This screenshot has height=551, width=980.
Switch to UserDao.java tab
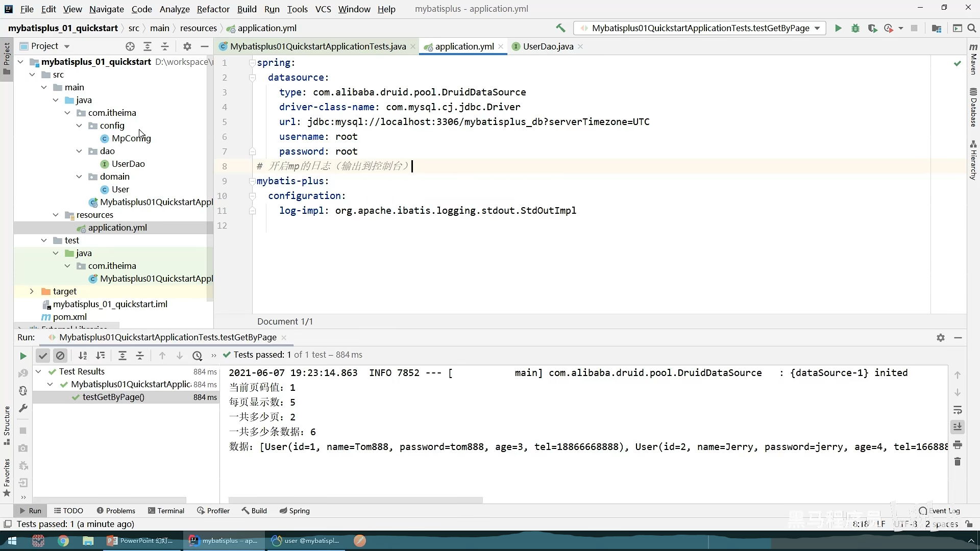click(548, 46)
